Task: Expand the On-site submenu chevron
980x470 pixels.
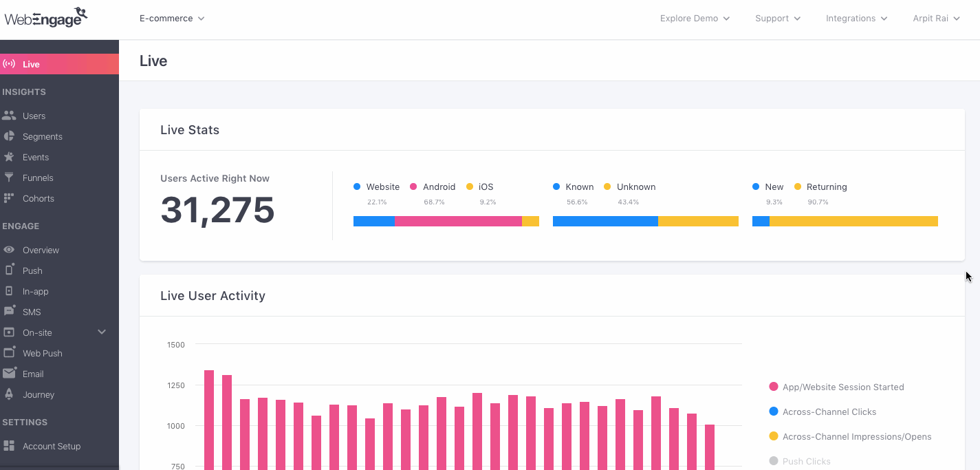Action: click(x=102, y=332)
